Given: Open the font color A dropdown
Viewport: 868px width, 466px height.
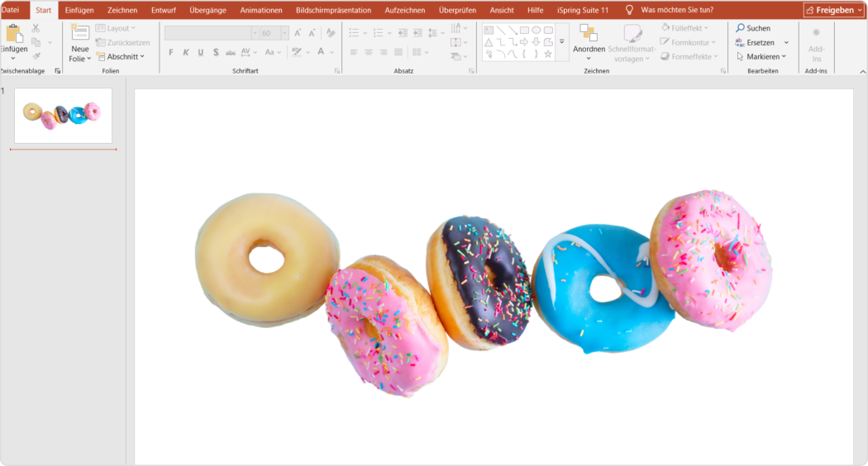Looking at the screenshot, I should pyautogui.click(x=332, y=52).
